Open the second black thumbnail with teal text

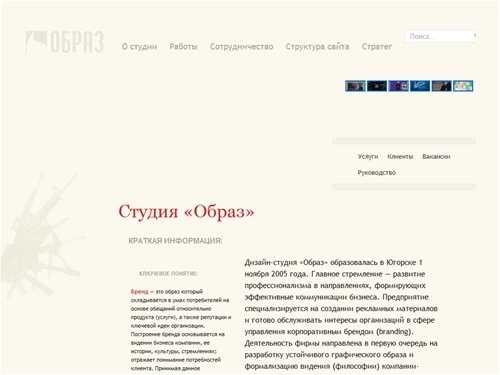377,86
